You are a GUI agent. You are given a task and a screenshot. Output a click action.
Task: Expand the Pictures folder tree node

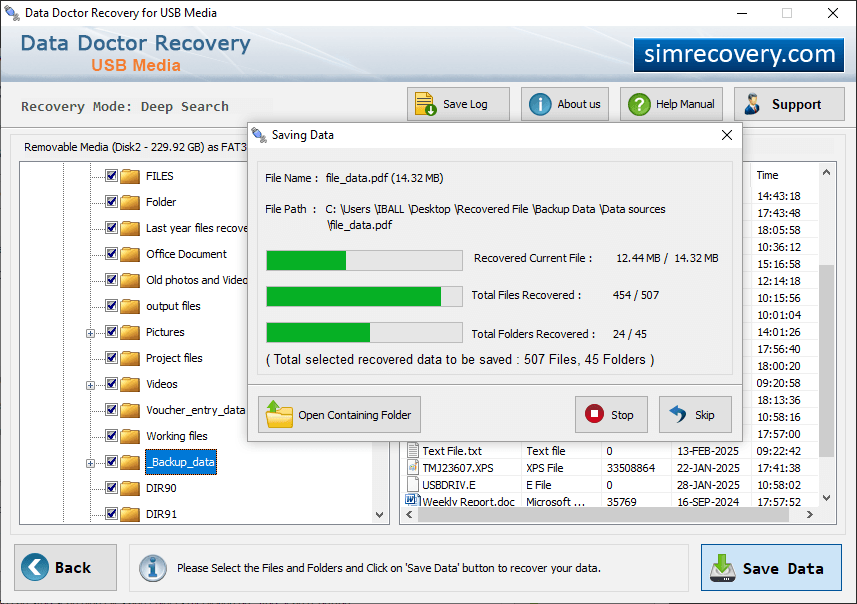[x=90, y=333]
